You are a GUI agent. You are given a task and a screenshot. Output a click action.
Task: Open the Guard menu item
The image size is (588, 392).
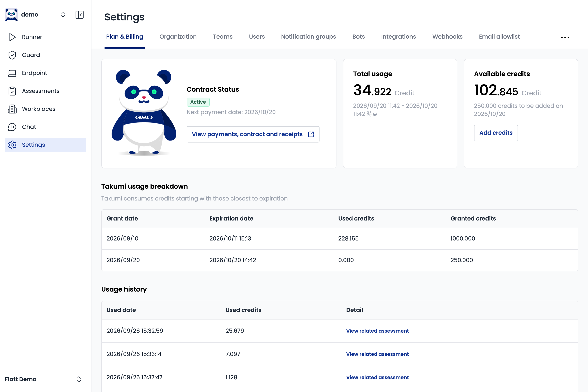[46, 55]
